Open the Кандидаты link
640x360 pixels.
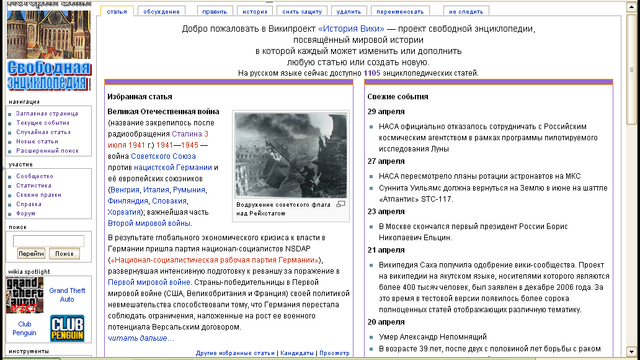297,353
